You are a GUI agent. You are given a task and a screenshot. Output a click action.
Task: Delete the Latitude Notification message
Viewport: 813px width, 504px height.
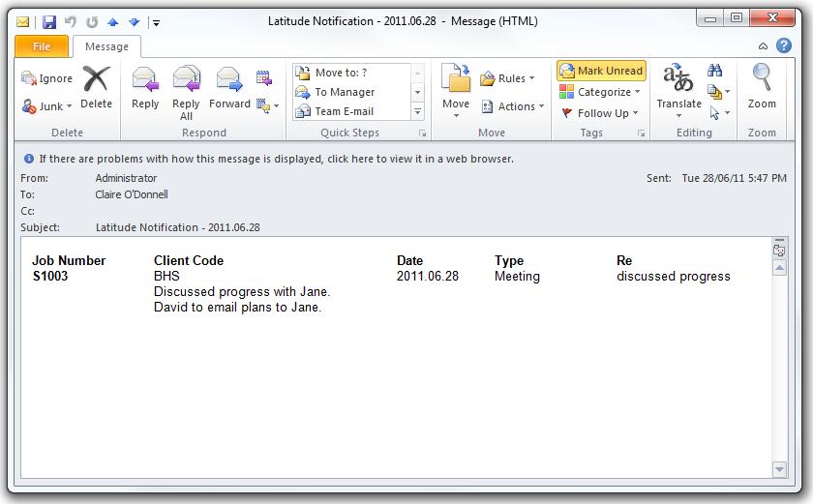[96, 88]
